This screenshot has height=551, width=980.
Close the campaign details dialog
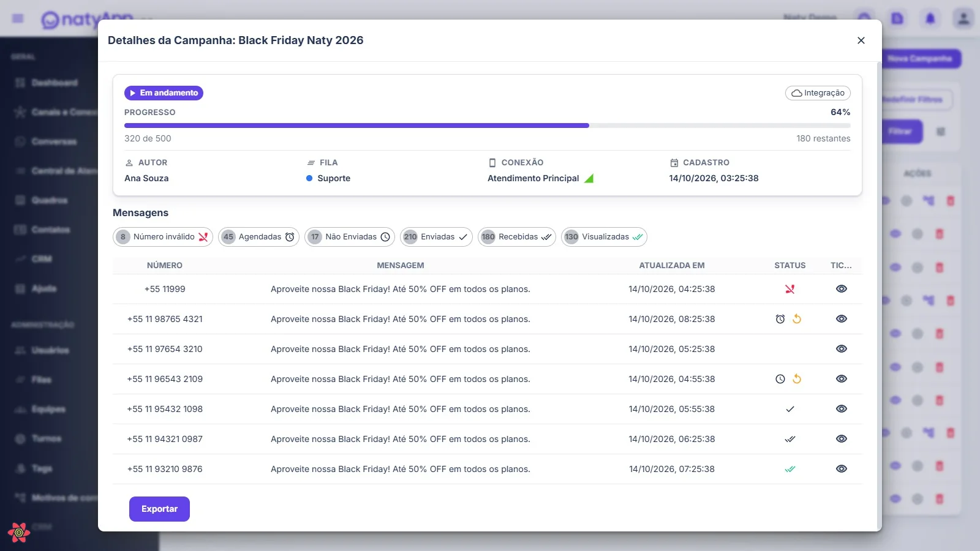[x=861, y=40]
